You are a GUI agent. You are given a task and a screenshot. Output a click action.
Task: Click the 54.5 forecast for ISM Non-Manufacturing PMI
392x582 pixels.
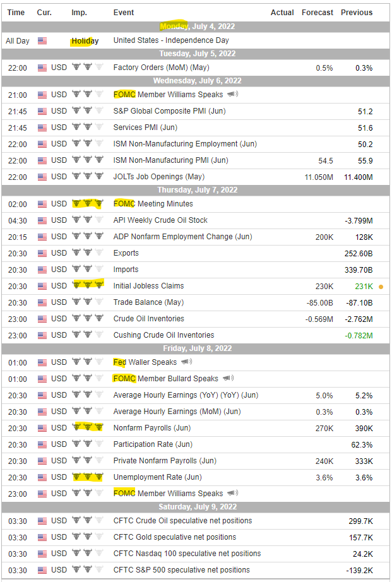click(326, 161)
